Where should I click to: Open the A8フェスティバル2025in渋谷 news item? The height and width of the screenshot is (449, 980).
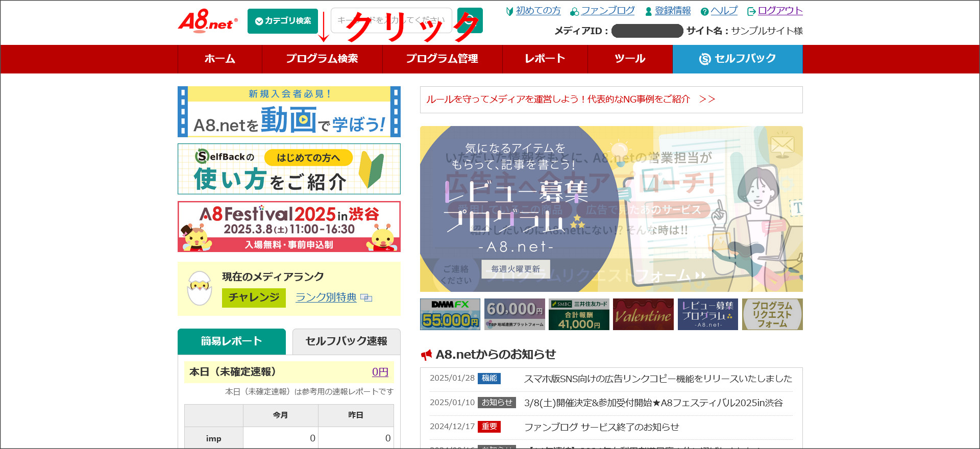[x=653, y=403]
